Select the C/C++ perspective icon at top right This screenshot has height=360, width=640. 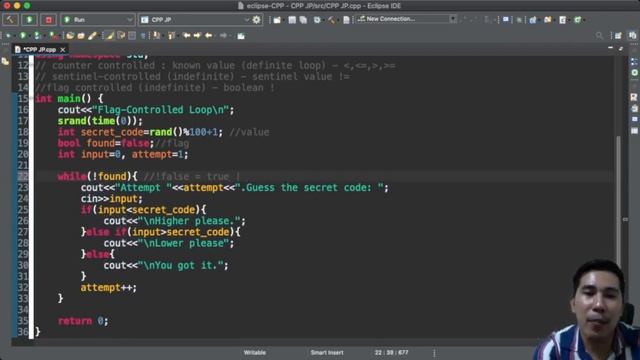pyautogui.click(x=633, y=36)
